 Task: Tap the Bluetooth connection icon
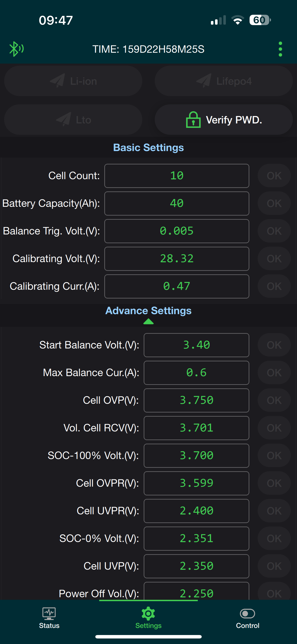point(16,49)
